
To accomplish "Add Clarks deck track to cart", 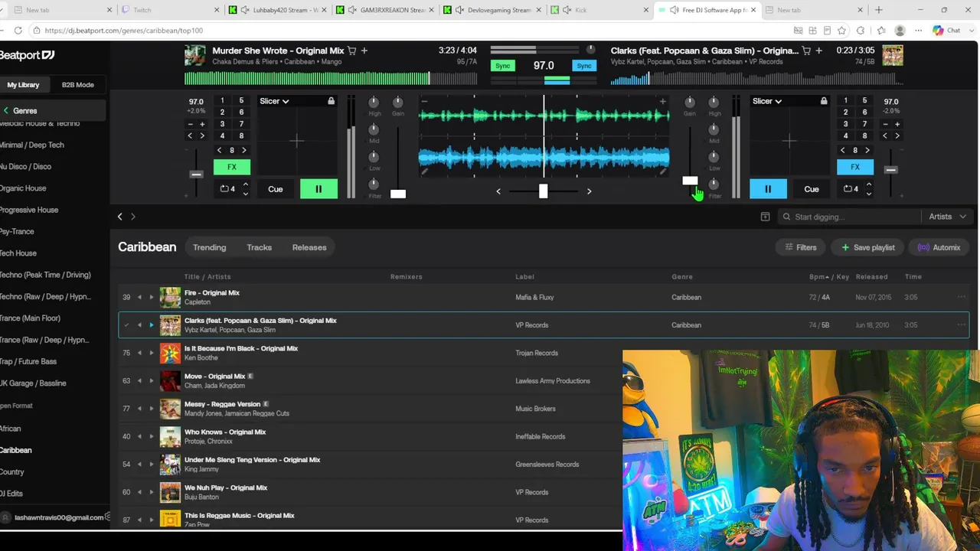I will (806, 51).
